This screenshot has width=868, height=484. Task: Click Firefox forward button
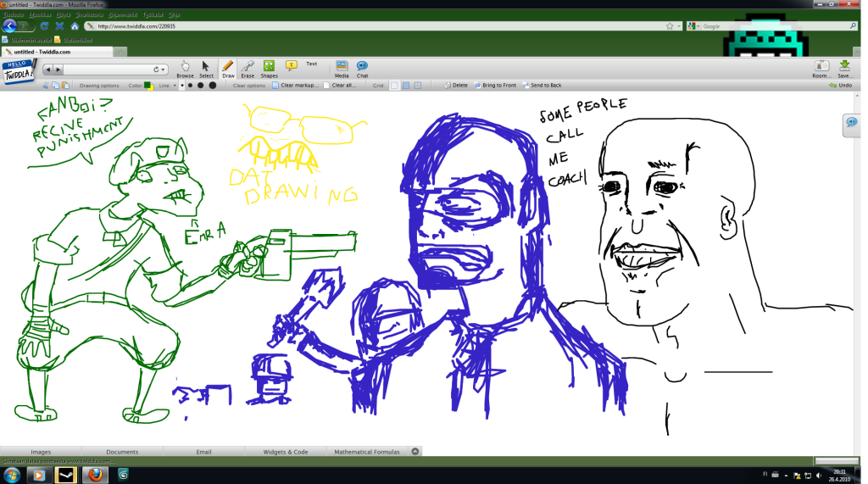pyautogui.click(x=23, y=26)
